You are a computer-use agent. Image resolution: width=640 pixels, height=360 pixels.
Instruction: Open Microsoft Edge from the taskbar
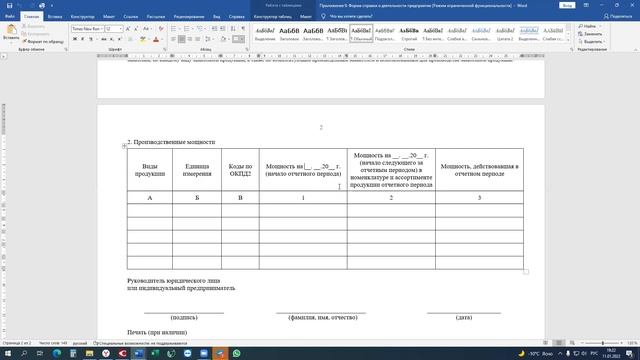[57, 353]
